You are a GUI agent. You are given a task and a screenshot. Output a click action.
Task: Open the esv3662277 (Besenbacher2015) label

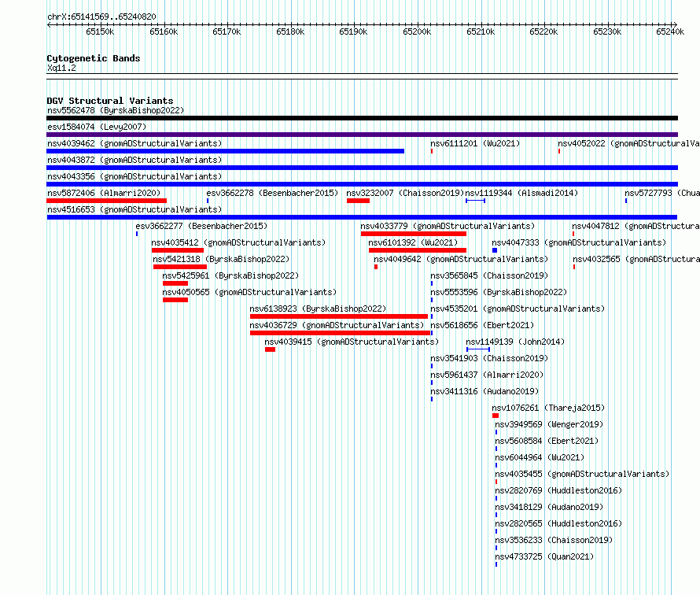pos(201,226)
